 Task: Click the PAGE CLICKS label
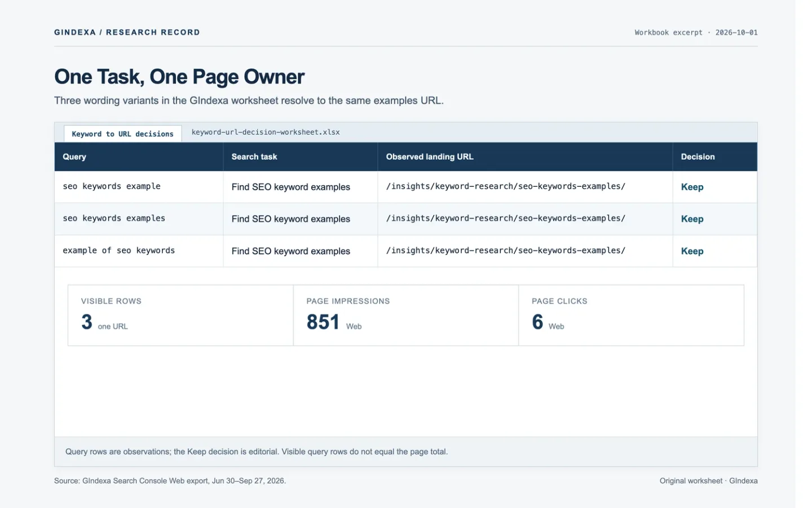point(559,301)
